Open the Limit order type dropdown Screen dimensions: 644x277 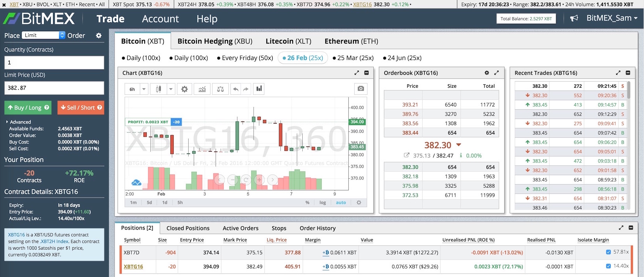(44, 35)
